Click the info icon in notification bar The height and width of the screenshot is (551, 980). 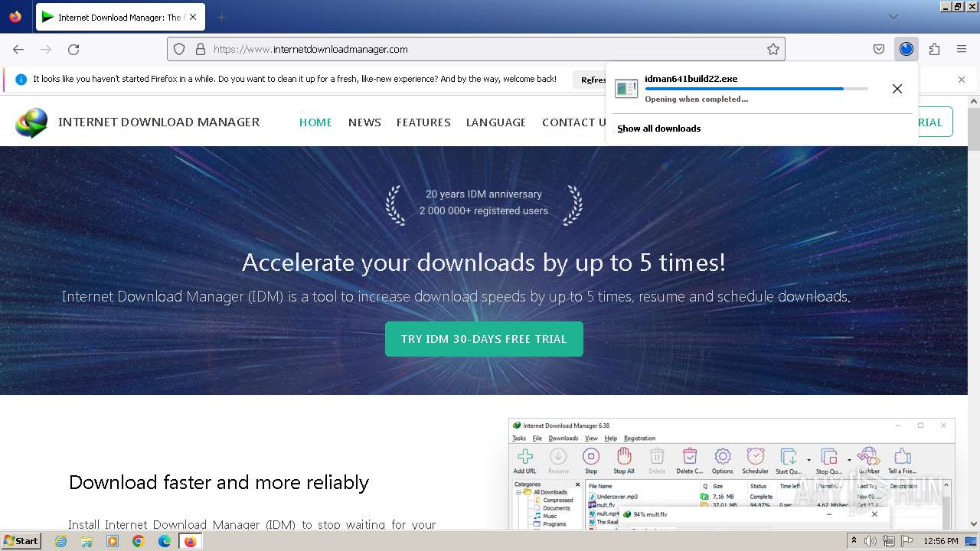coord(21,80)
